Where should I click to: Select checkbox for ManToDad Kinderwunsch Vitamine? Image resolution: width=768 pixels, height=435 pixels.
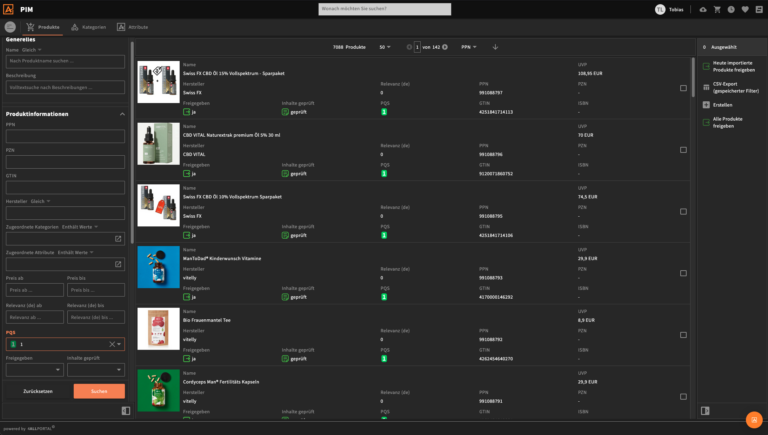[683, 273]
